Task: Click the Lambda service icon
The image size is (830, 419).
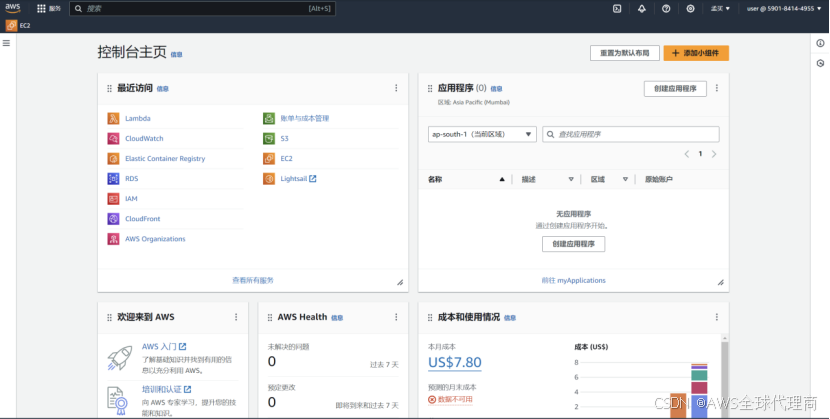Action: (113, 119)
